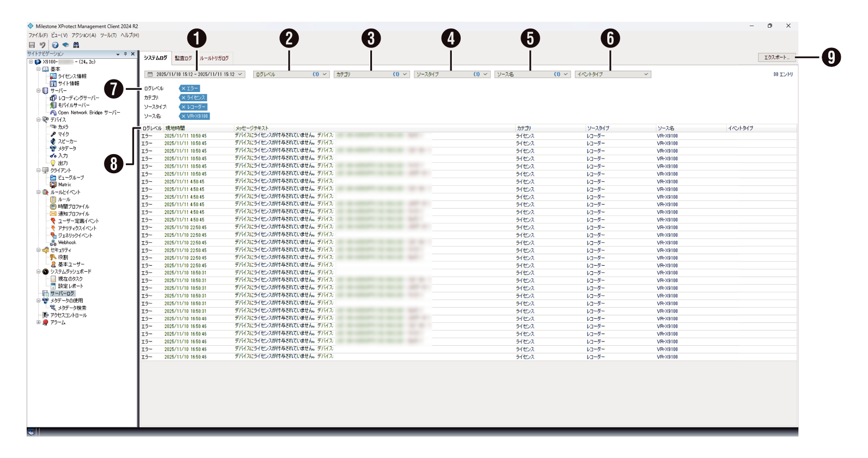Open the ログレベル filter dropdown
Viewport: 868px width, 458px height.
coord(291,74)
